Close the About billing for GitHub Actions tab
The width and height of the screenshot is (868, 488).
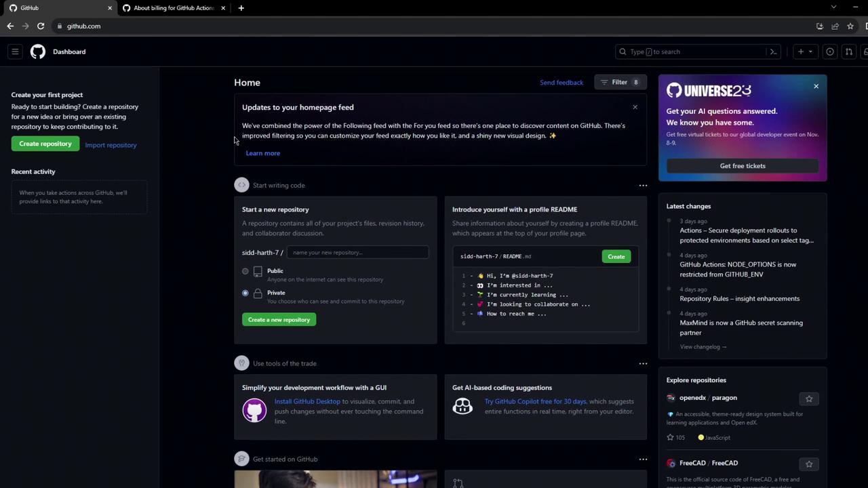223,8
